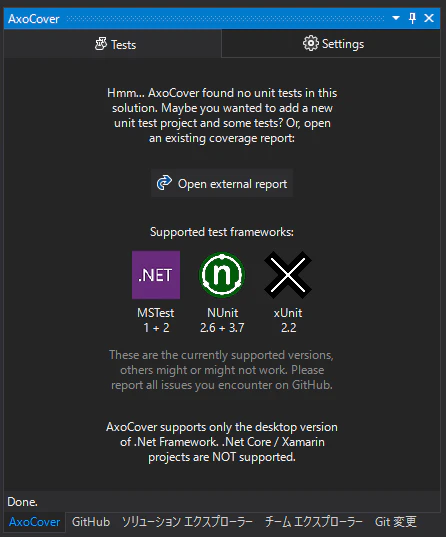Click the Done status text
This screenshot has width=446, height=537.
[x=23, y=502]
